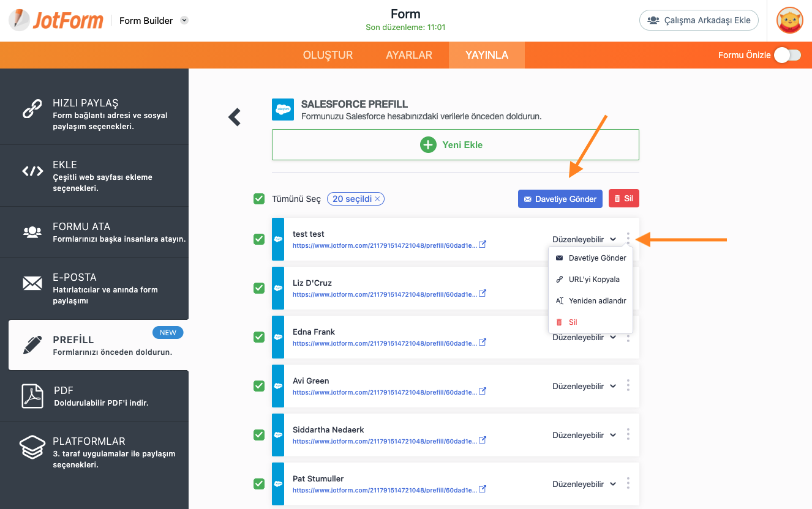Deselect the Edna Frank row checkbox
The image size is (812, 509).
tap(259, 337)
